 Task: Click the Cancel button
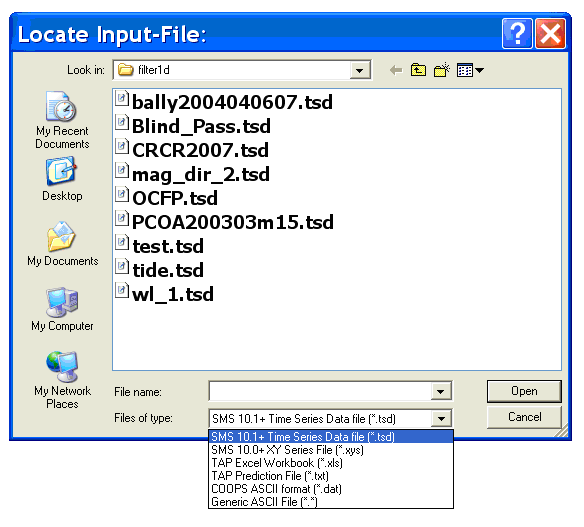click(524, 417)
